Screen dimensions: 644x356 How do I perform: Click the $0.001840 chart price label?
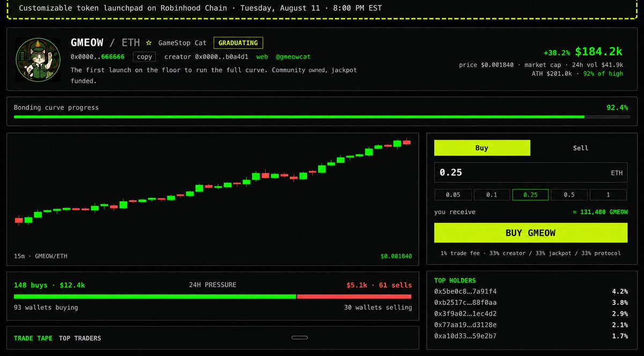click(396, 256)
